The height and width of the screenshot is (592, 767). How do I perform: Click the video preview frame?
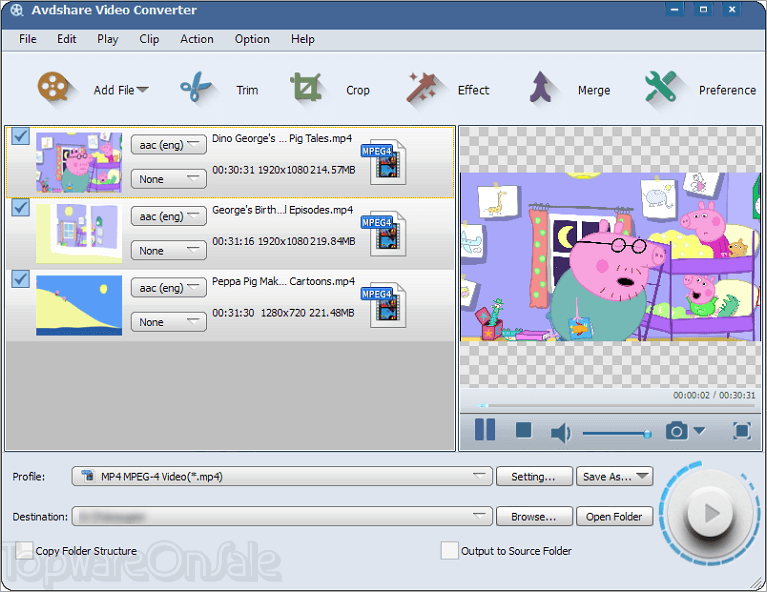coord(610,256)
